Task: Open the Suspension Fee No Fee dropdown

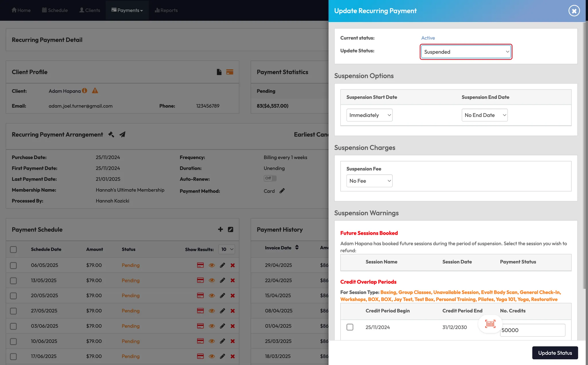Action: tap(369, 181)
